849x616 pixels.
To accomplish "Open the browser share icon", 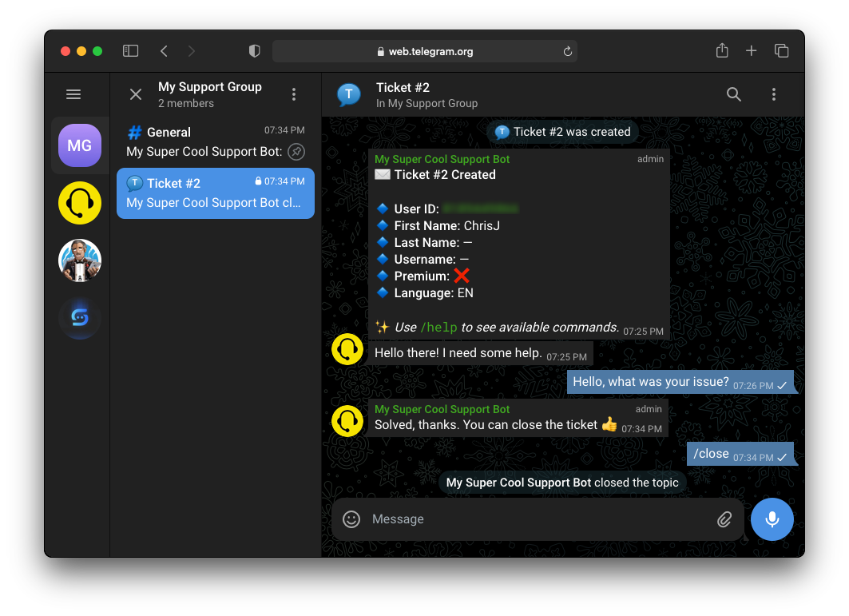I will [x=722, y=50].
